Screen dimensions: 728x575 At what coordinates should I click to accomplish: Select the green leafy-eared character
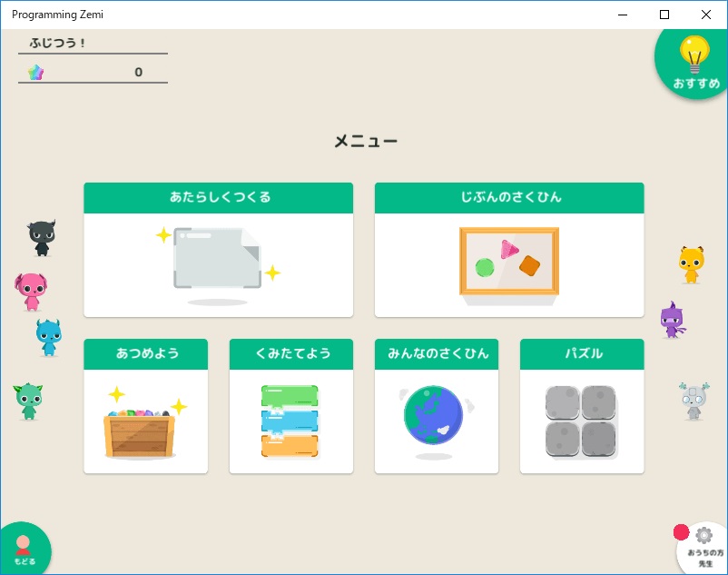28,402
